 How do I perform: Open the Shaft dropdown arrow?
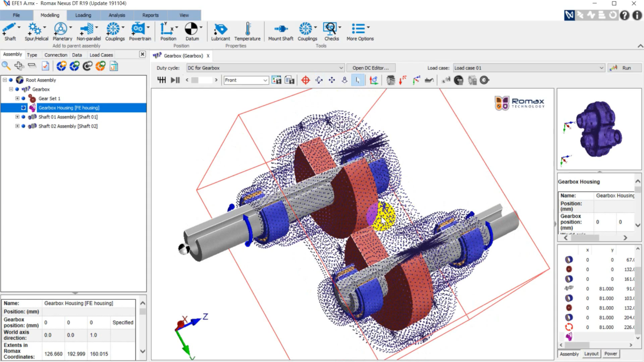[19, 27]
